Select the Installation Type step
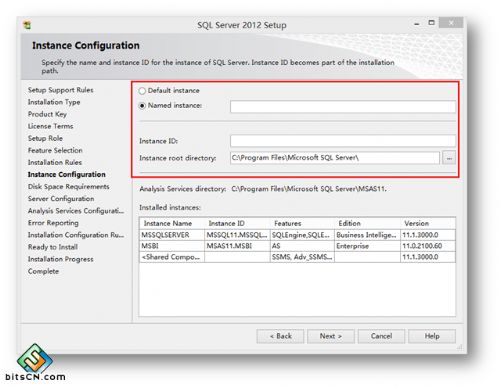The image size is (500, 387). click(54, 102)
